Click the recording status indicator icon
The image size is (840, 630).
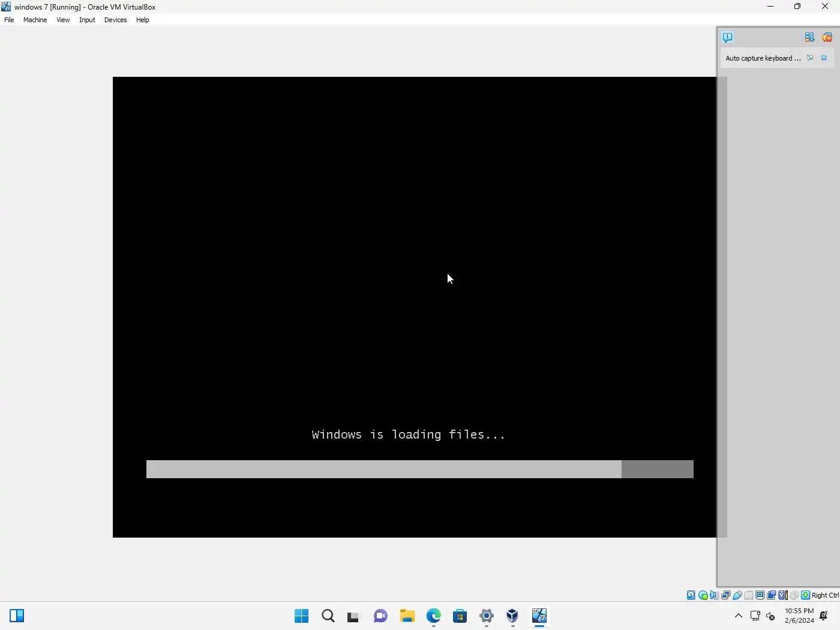(x=772, y=595)
